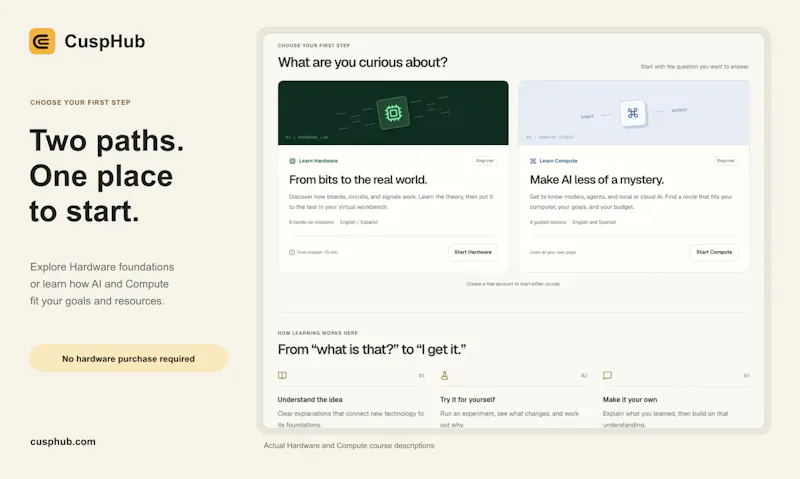Click the CuspHub brand name text
This screenshot has width=800, height=479.
(x=105, y=41)
